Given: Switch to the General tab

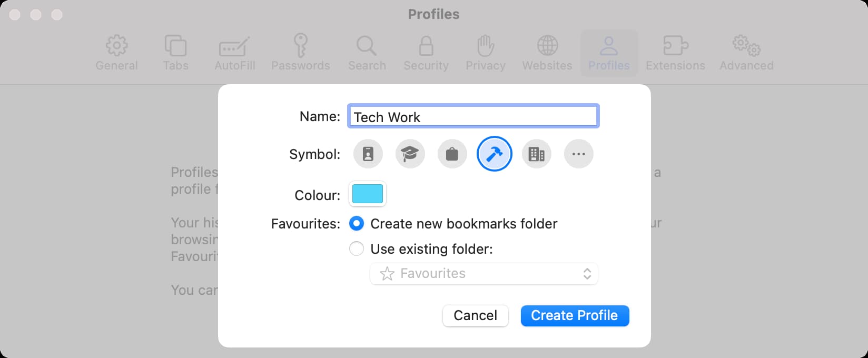Looking at the screenshot, I should [x=116, y=53].
